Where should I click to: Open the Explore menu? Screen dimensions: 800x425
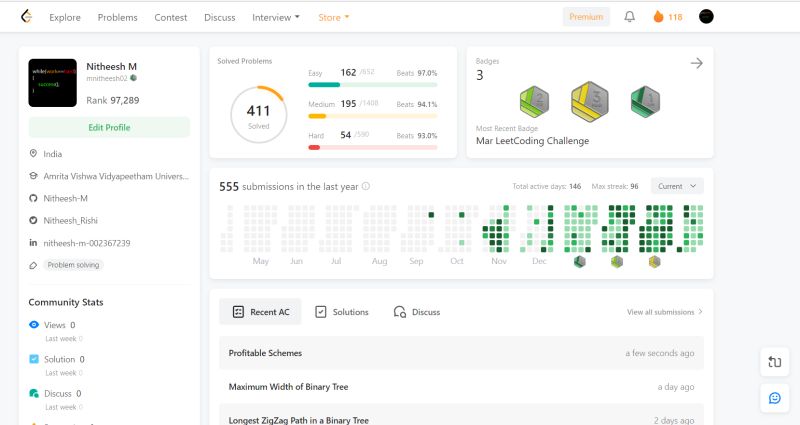65,17
